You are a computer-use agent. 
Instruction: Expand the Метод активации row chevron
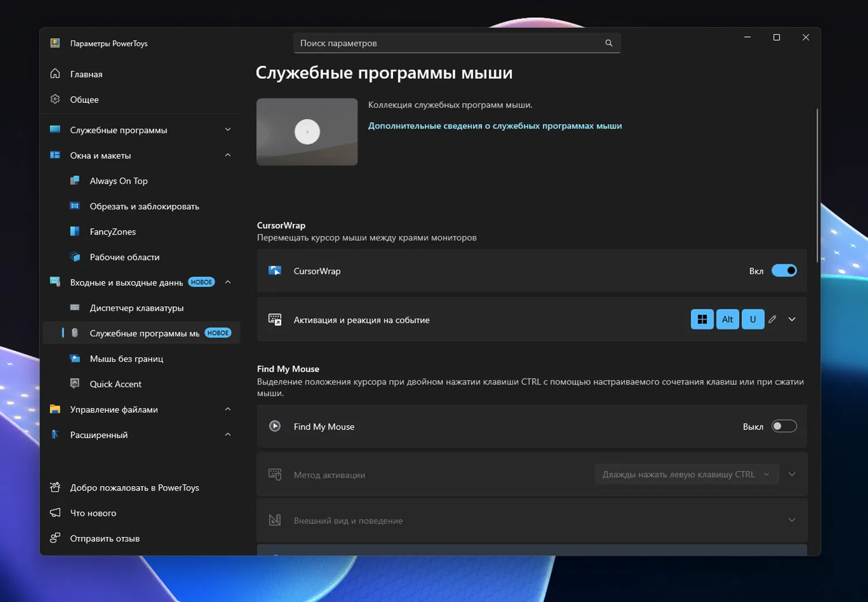(x=792, y=474)
